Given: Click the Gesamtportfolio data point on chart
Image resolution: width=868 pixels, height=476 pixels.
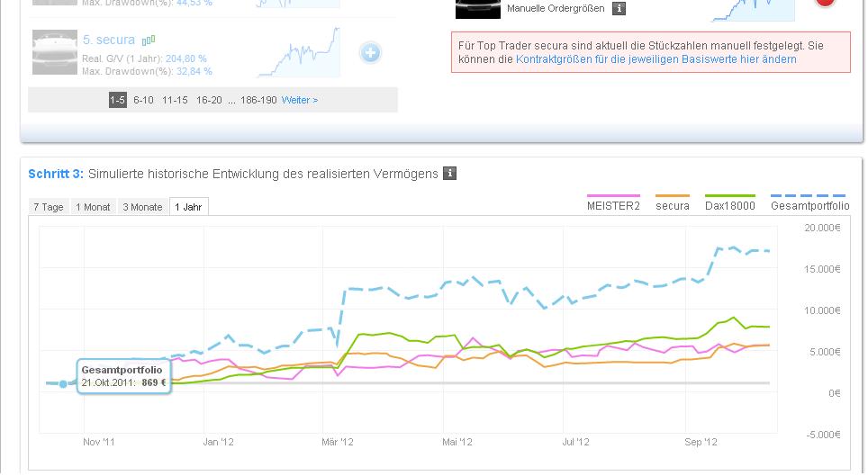Looking at the screenshot, I should click(63, 384).
